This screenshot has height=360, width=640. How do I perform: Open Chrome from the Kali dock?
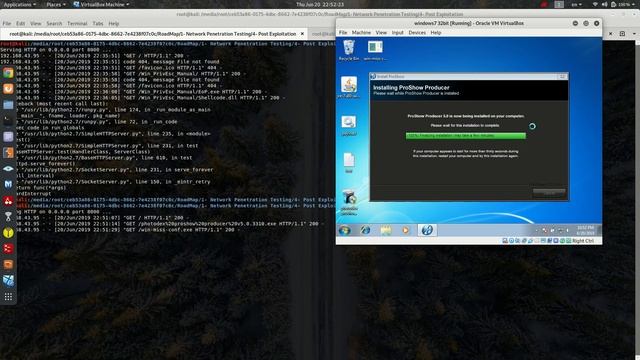click(8, 73)
